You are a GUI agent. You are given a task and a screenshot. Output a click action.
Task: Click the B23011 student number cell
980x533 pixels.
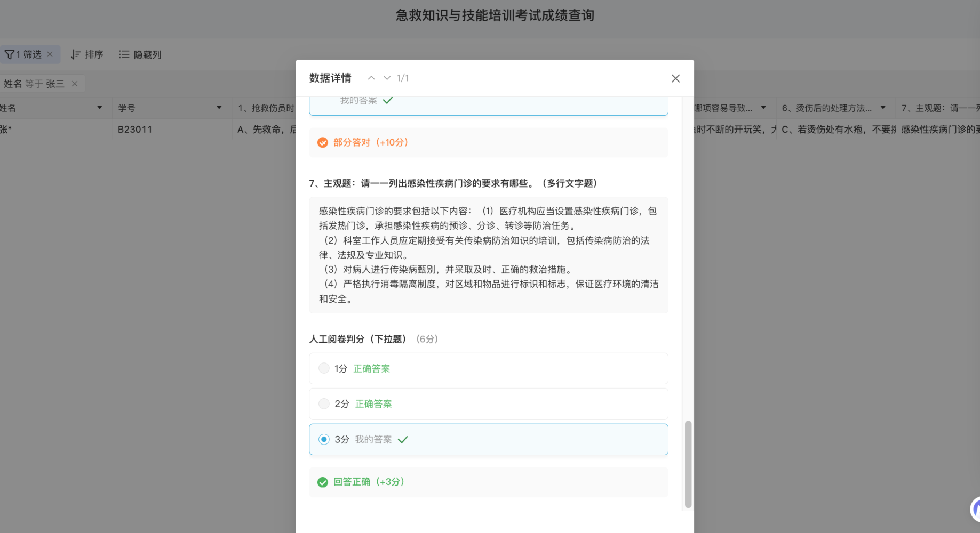[x=172, y=129]
